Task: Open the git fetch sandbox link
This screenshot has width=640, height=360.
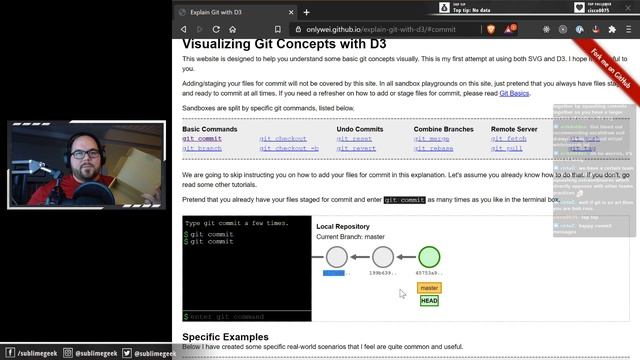Action: (509, 139)
